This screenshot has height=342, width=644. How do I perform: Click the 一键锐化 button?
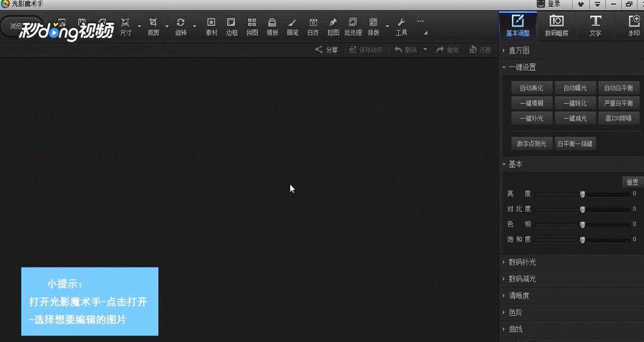575,103
